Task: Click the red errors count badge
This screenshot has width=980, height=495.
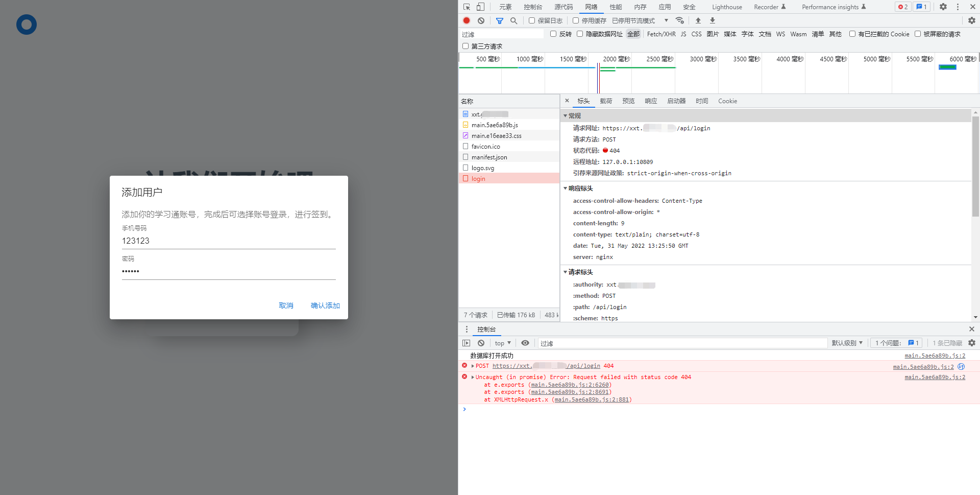Action: coord(903,7)
